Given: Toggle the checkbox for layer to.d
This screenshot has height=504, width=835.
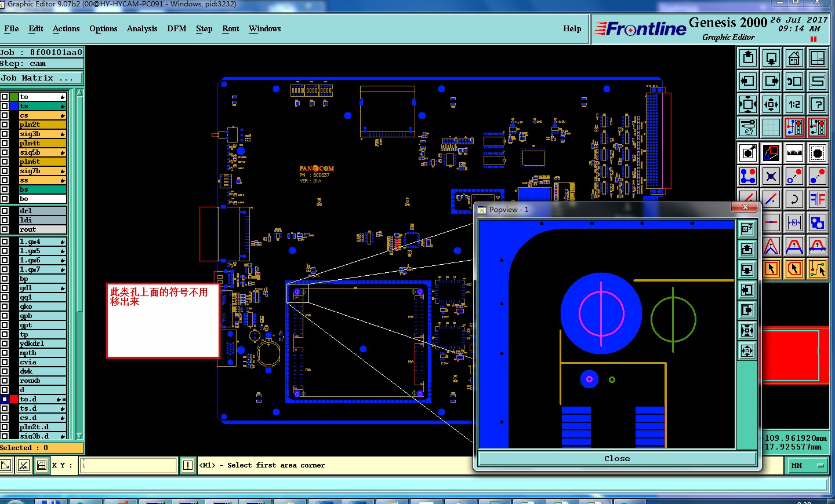Looking at the screenshot, I should 5,399.
